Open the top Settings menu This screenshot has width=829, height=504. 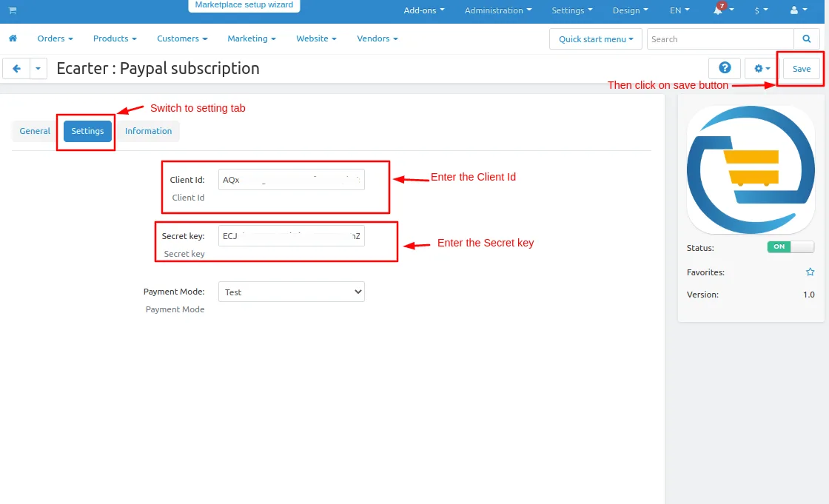pos(572,10)
